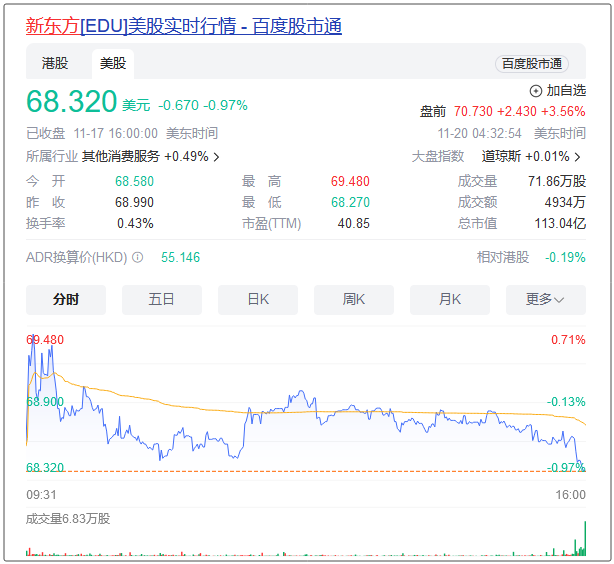The width and height of the screenshot is (614, 564).
Task: Click the 市盈(TTM) value 40.85
Action: pyautogui.click(x=354, y=224)
